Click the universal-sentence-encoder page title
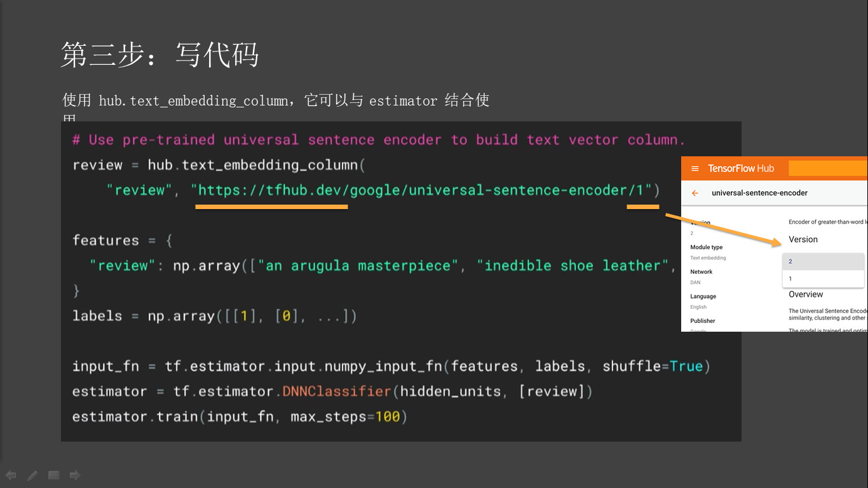The image size is (868, 488). pos(759,193)
